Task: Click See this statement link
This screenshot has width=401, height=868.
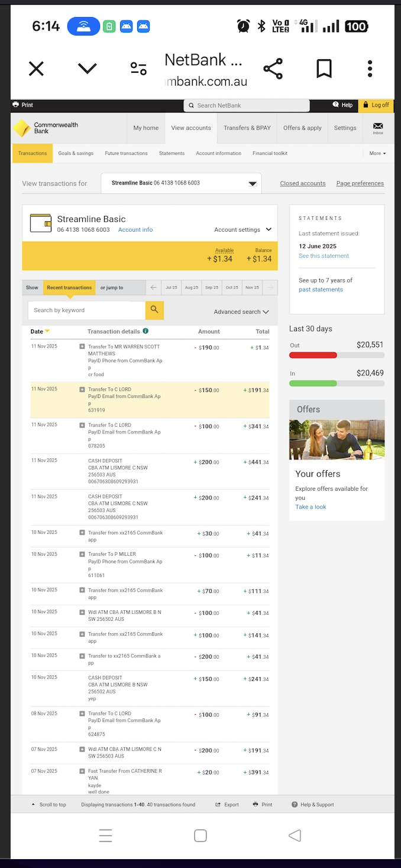Action: 324,256
